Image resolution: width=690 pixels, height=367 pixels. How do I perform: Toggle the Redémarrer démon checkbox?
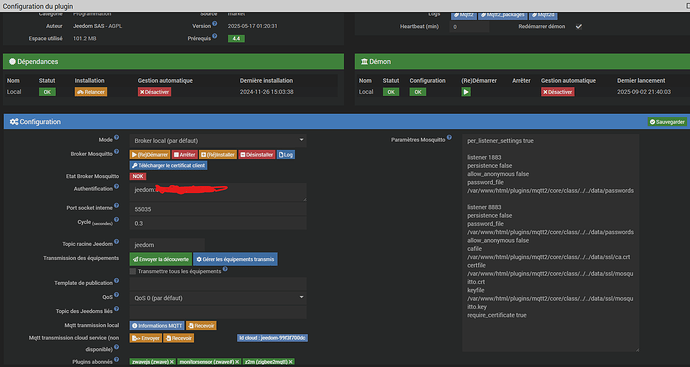[579, 26]
